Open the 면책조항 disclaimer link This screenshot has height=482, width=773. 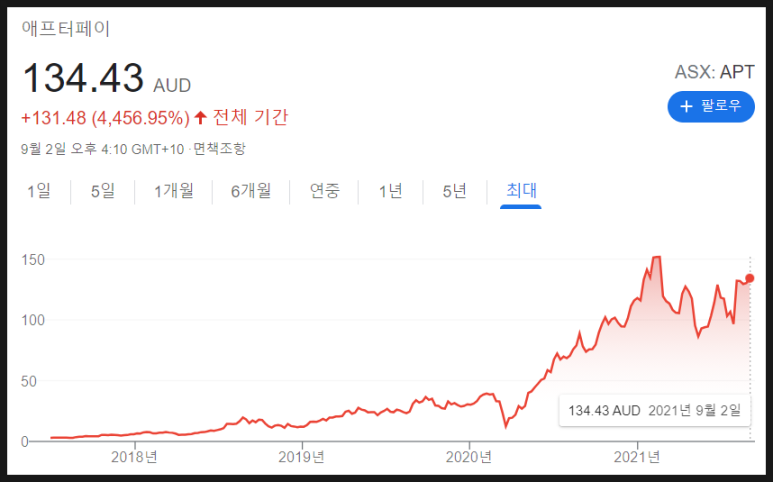[x=218, y=149]
